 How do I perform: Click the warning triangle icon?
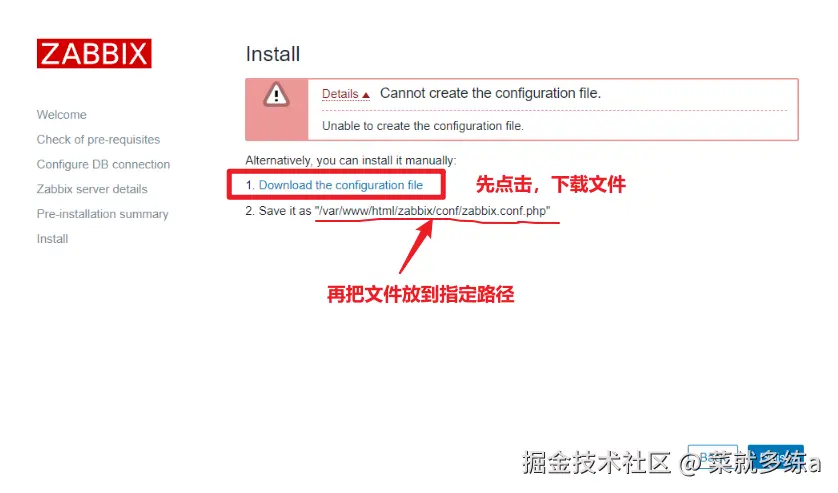(x=276, y=95)
